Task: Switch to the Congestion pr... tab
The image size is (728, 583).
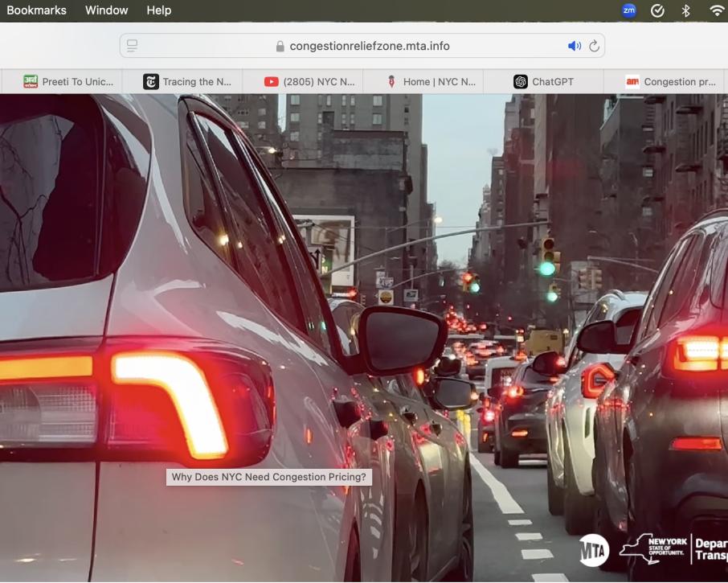Action: tap(671, 81)
